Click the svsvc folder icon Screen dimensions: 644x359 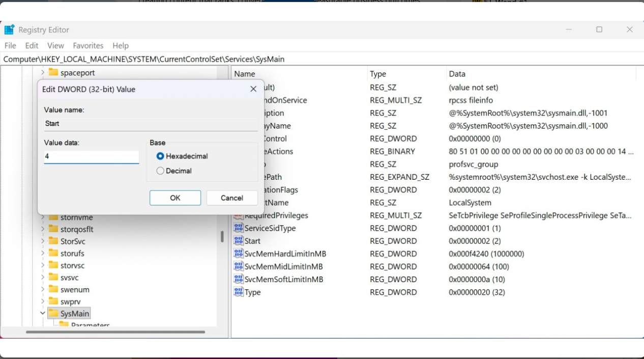tap(53, 277)
